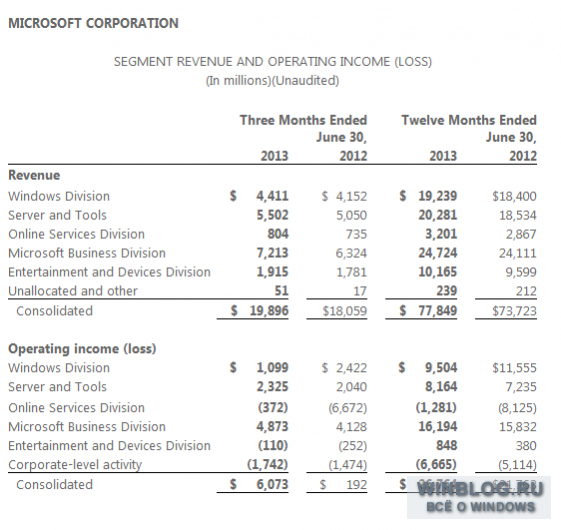
Task: Click Windows Division revenue value 4,411
Action: pos(272,196)
